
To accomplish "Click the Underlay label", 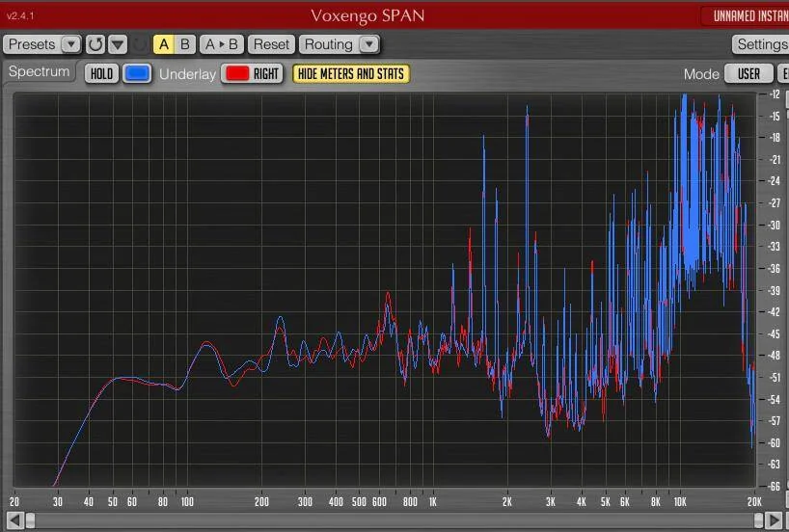I will 187,74.
